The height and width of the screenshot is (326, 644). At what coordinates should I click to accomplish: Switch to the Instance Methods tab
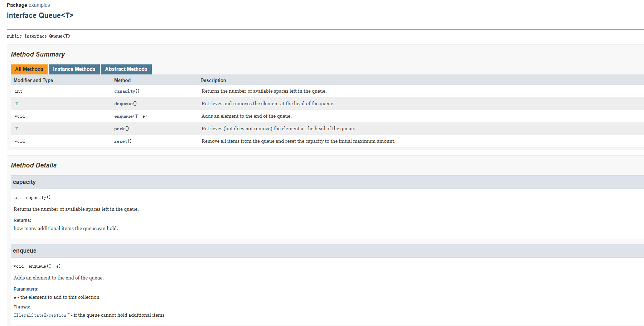coord(74,69)
